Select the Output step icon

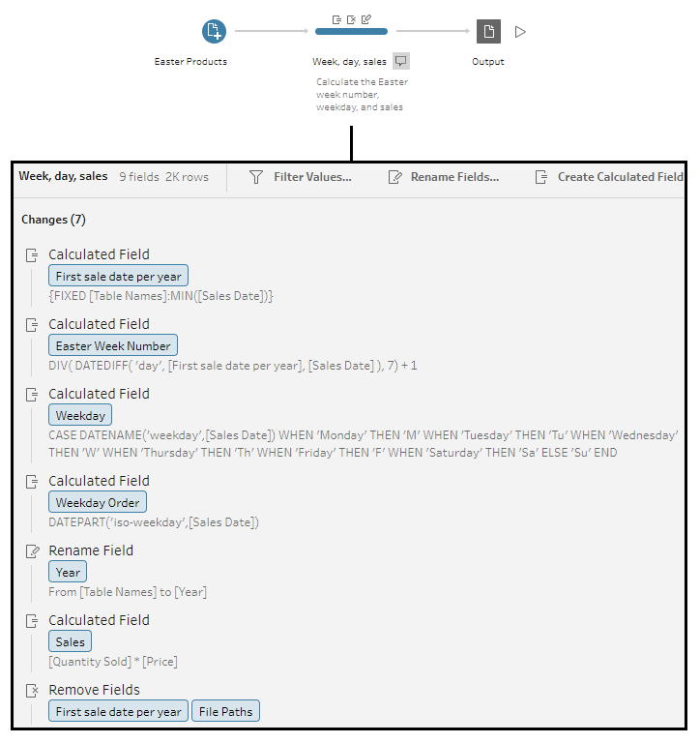coord(488,32)
